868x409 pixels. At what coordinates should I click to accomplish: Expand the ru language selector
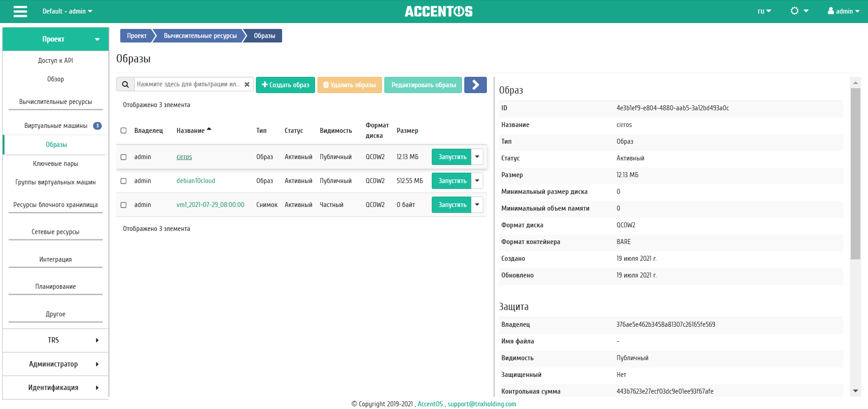(764, 11)
